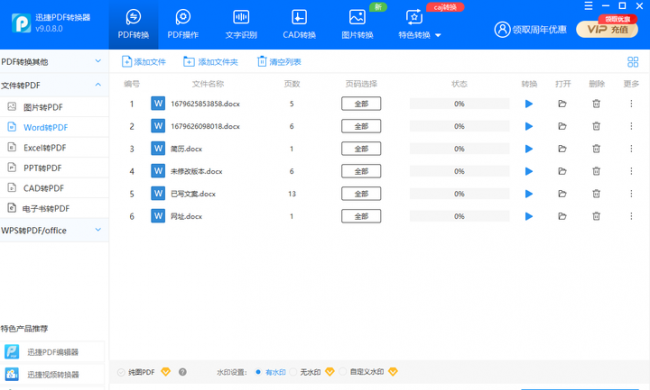
Task: Click the progress bar of 简历.docx
Action: (x=459, y=149)
